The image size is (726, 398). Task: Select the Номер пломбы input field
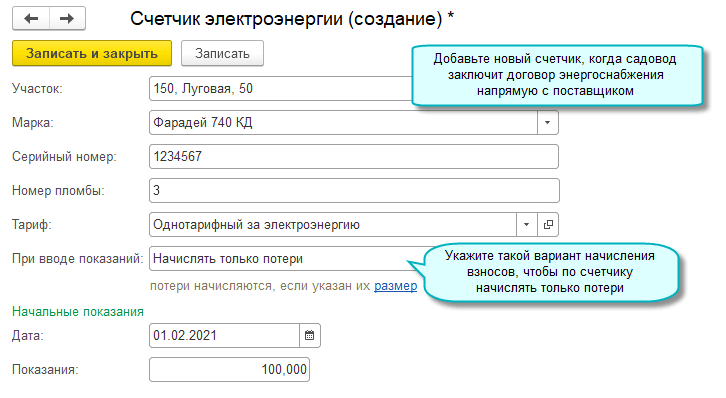[x=354, y=191]
